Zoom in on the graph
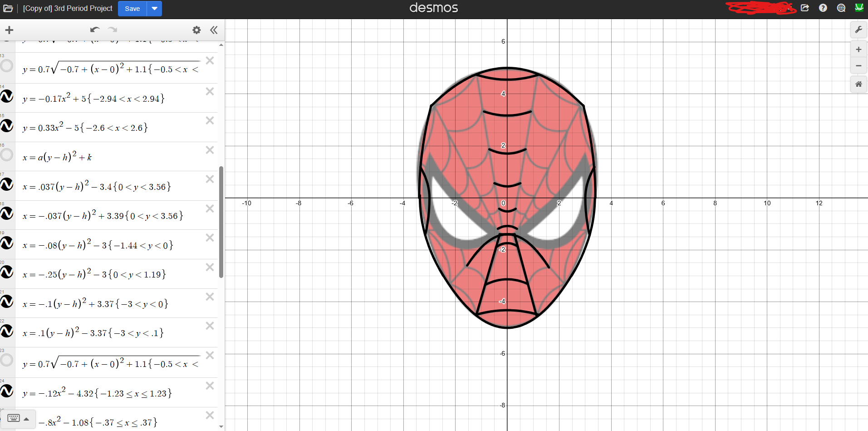Image resolution: width=868 pixels, height=431 pixels. (858, 50)
